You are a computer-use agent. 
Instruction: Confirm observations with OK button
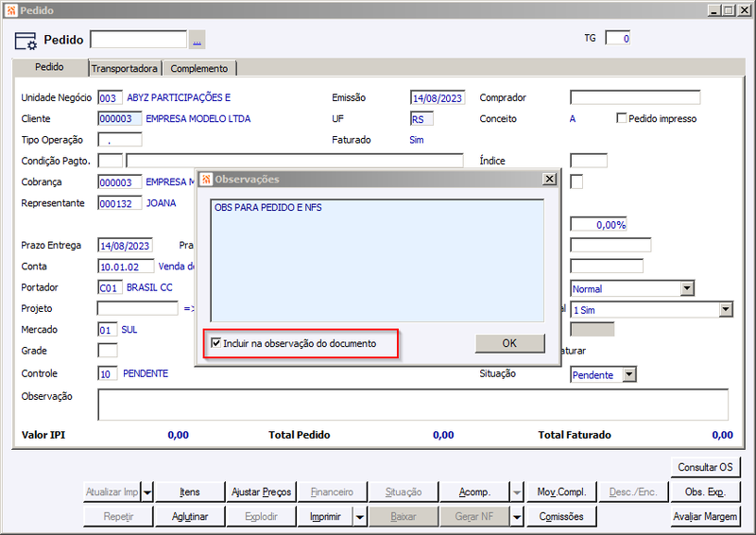point(509,343)
